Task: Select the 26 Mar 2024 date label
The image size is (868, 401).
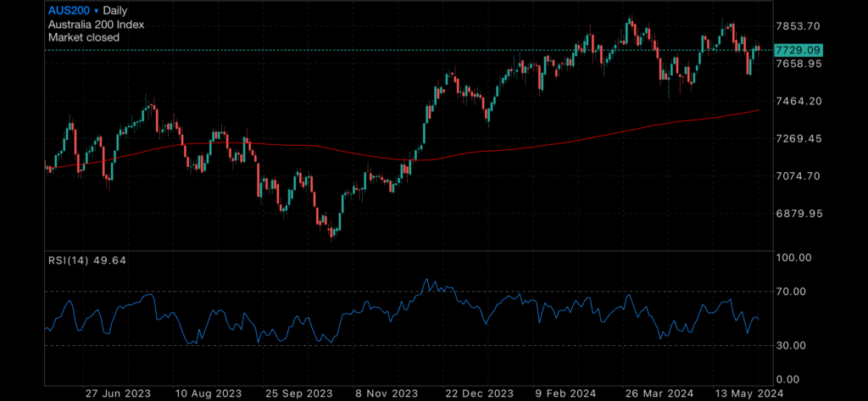Action: click(658, 393)
